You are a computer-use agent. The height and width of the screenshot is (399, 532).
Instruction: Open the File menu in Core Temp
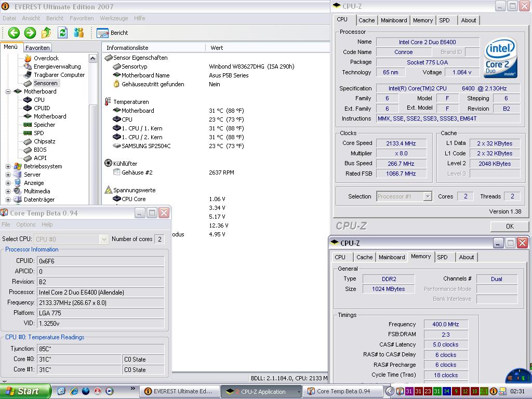(6, 224)
